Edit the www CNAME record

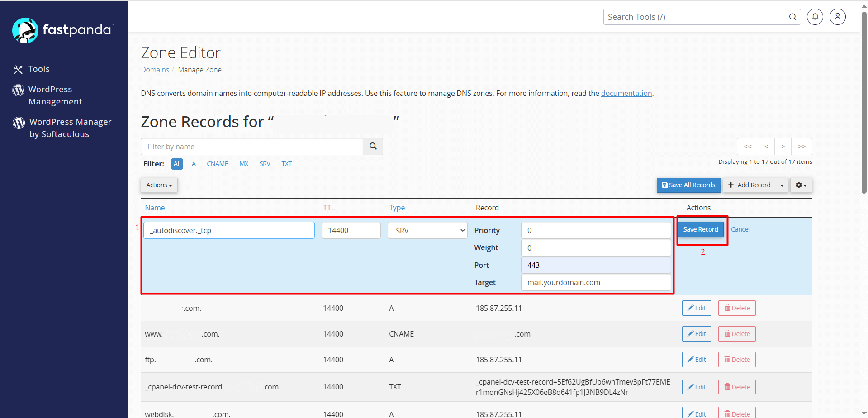pos(697,334)
